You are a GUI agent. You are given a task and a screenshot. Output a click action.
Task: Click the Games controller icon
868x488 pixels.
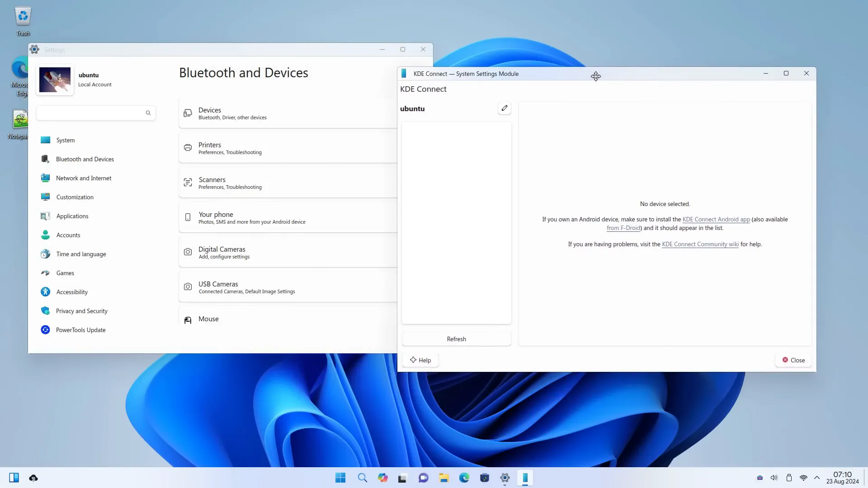pos(45,273)
